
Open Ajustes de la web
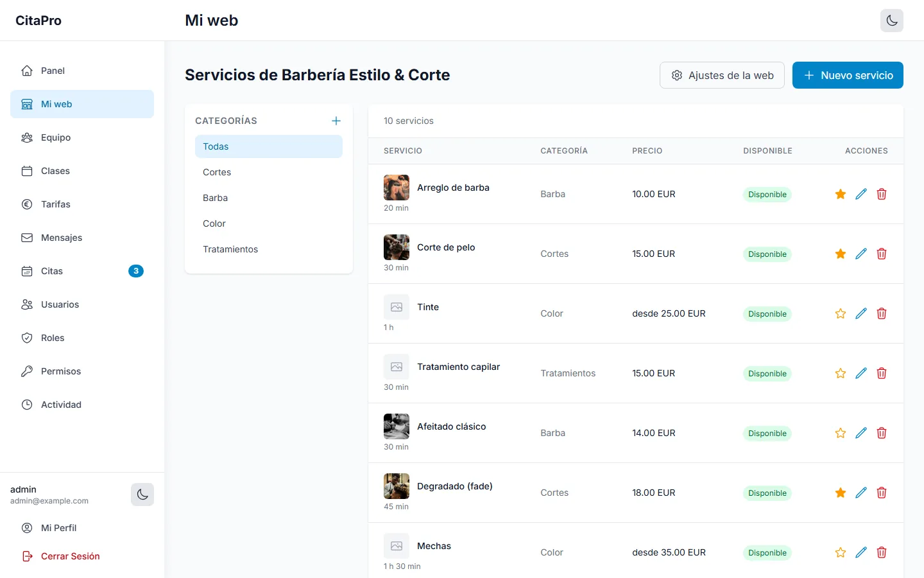coord(722,75)
